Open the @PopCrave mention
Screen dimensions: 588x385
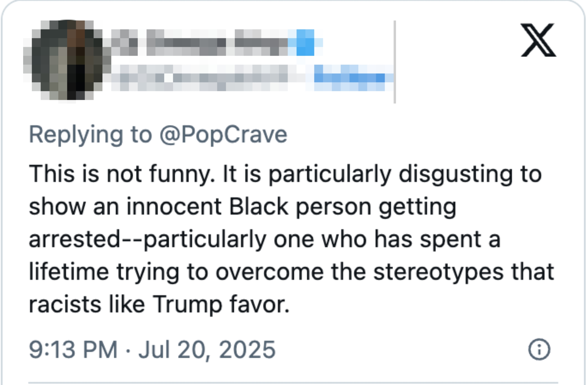223,135
